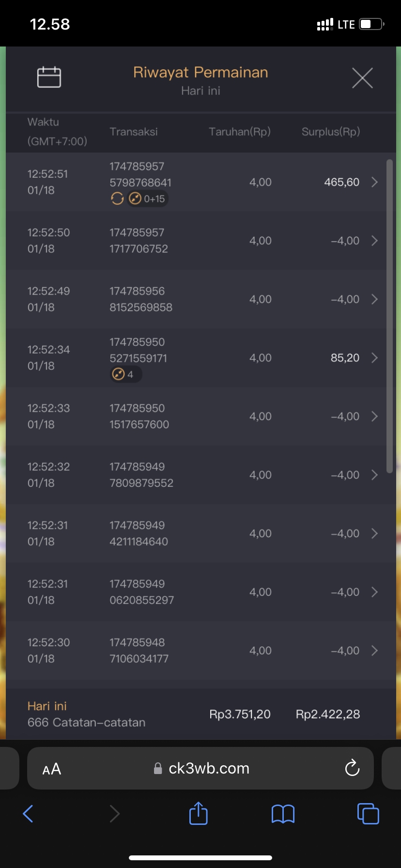Image resolution: width=401 pixels, height=868 pixels.
Task: Click the history list scrollbar
Action: coord(389,315)
